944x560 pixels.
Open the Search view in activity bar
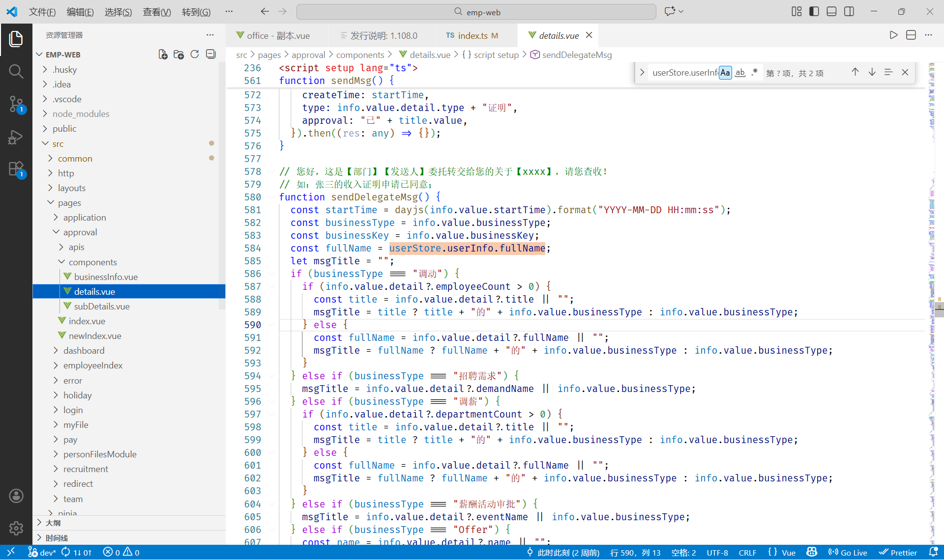(16, 72)
